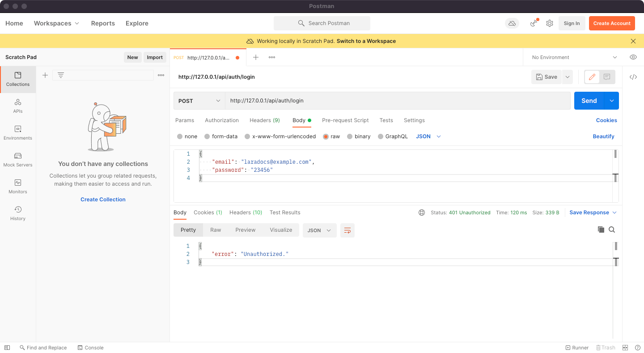Select the none body type
Viewport: 644px width, 353px height.
(187, 136)
